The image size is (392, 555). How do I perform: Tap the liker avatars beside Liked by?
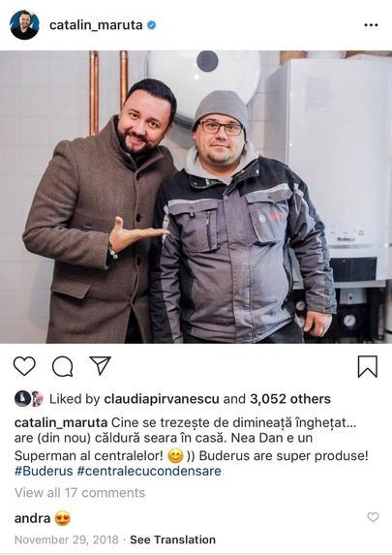coord(29,398)
